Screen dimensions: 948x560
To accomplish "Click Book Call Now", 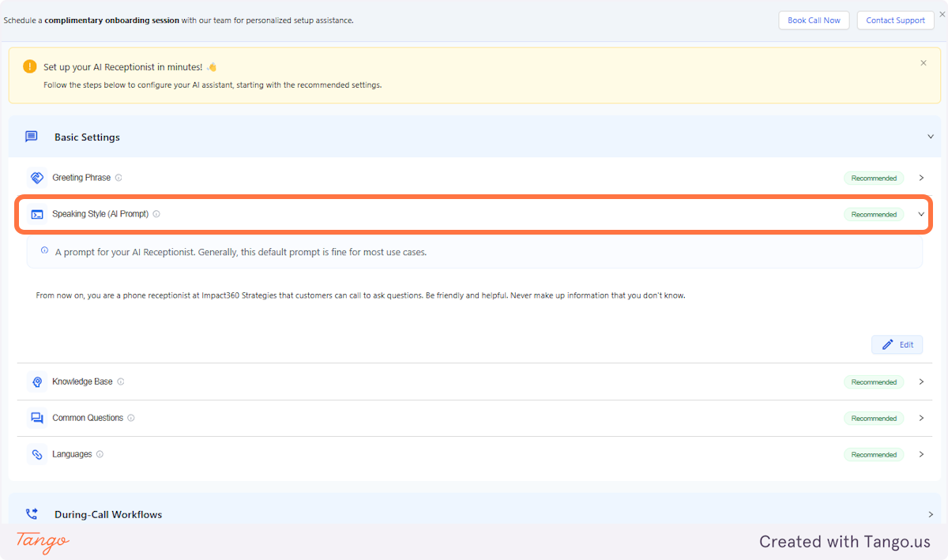I will point(814,20).
